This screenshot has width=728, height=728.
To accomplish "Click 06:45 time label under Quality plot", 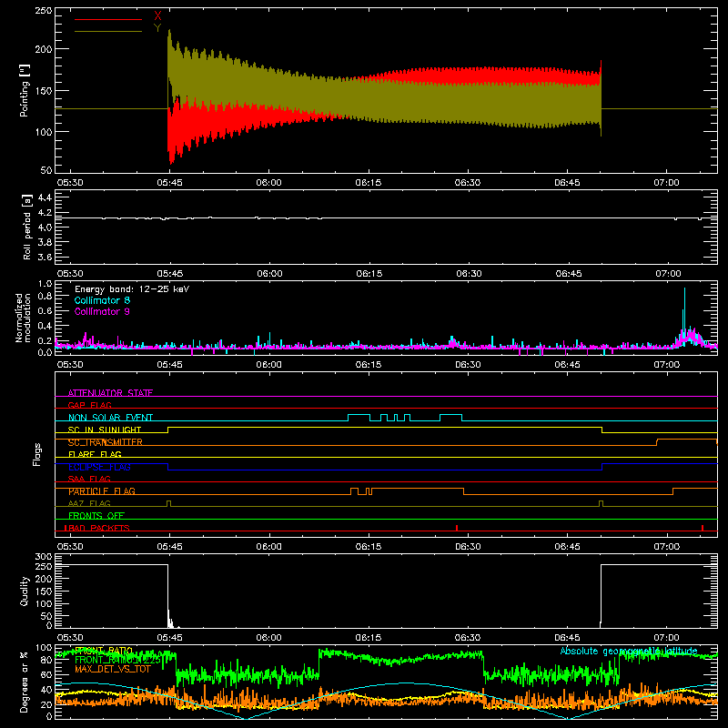I will (x=567, y=638).
